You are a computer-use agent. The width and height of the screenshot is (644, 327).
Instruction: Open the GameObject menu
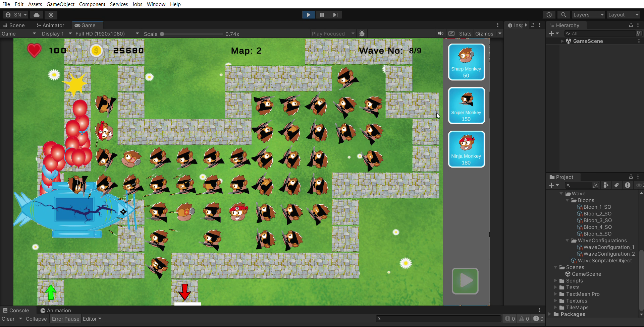click(60, 4)
